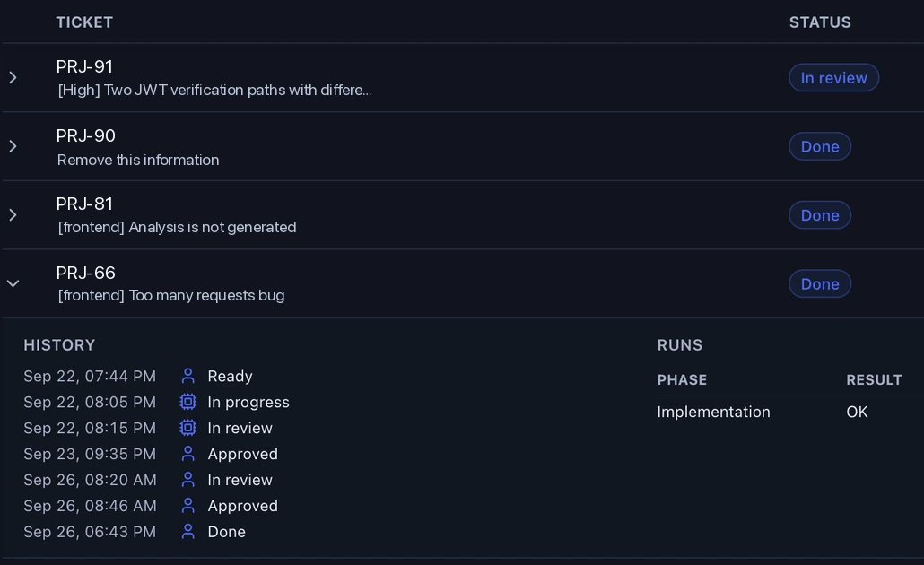Image resolution: width=924 pixels, height=565 pixels.
Task: Select the PRJ-91 ticket ID
Action: [x=84, y=66]
